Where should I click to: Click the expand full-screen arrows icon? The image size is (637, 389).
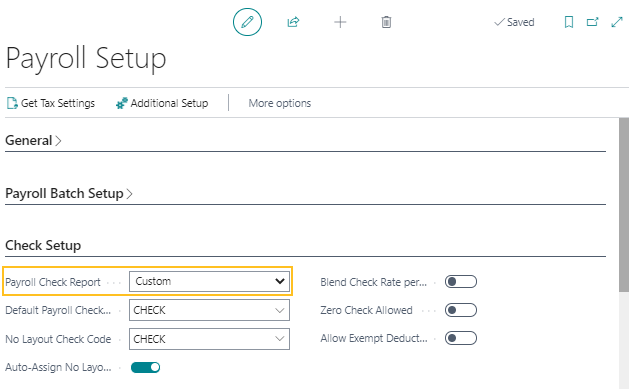617,22
